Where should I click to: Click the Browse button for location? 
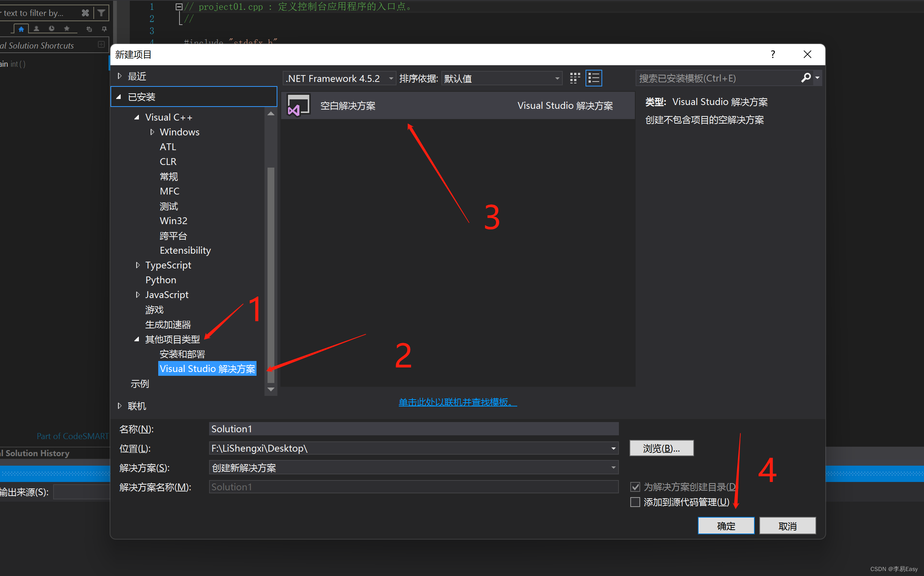tap(661, 448)
